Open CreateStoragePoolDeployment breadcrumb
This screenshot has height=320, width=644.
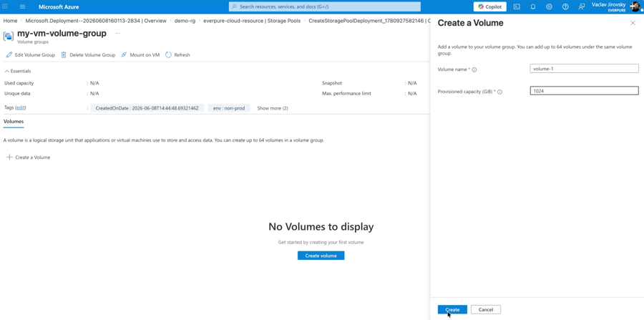tap(369, 21)
